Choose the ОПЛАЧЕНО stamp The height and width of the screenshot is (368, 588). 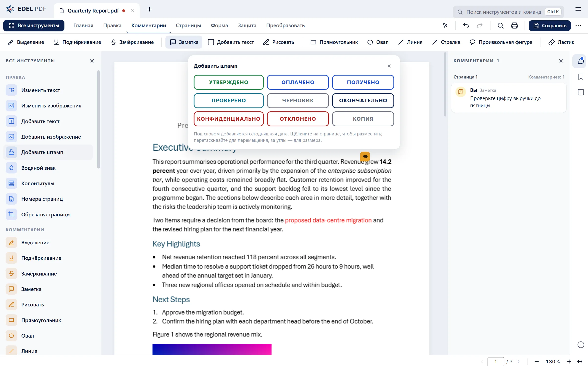(298, 82)
